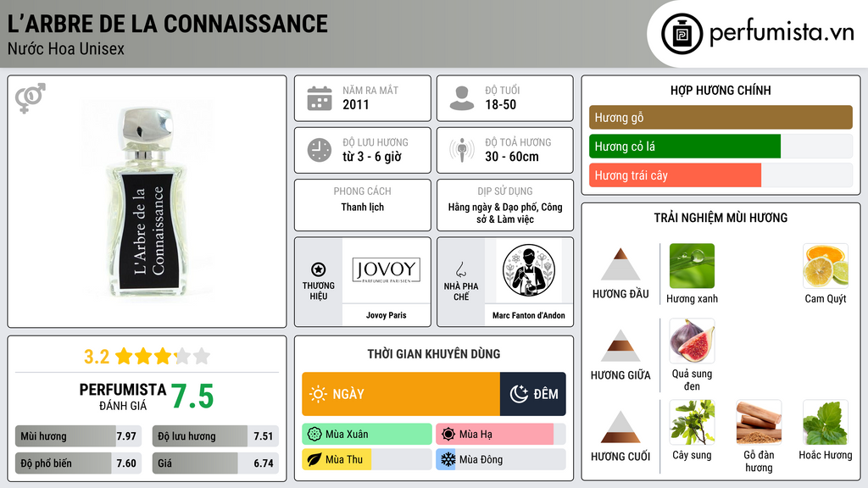868x488 pixels.
Task: Click the unisex gender symbol icon
Action: coord(31,98)
